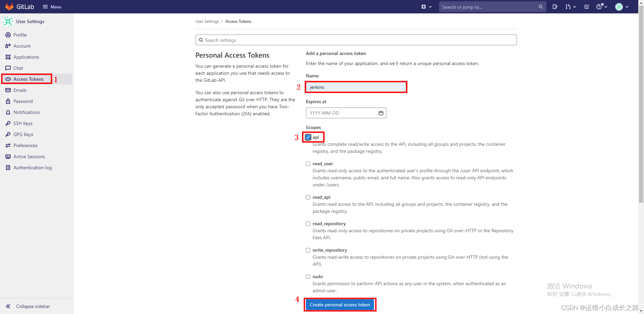Click the GPG Keys key icon
The image size is (644, 314).
pyautogui.click(x=8, y=134)
